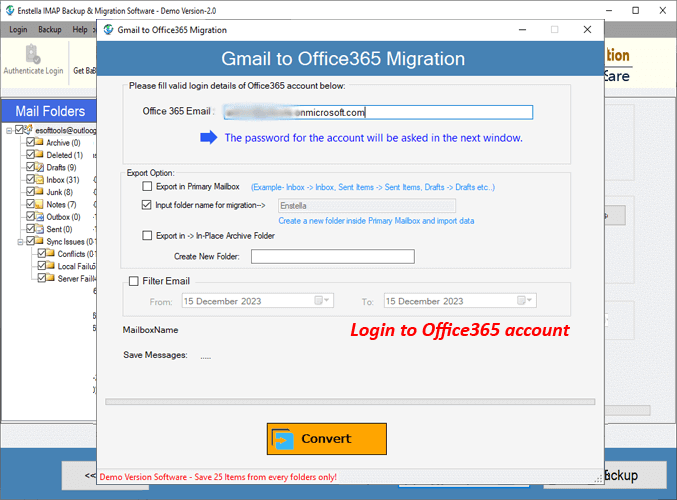Click the Demo Version Software notice text

[218, 477]
